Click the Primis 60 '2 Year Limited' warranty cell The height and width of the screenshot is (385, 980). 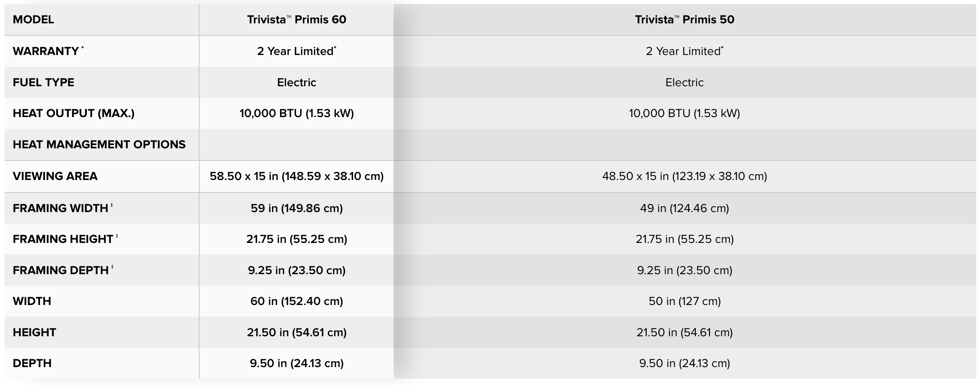click(296, 51)
